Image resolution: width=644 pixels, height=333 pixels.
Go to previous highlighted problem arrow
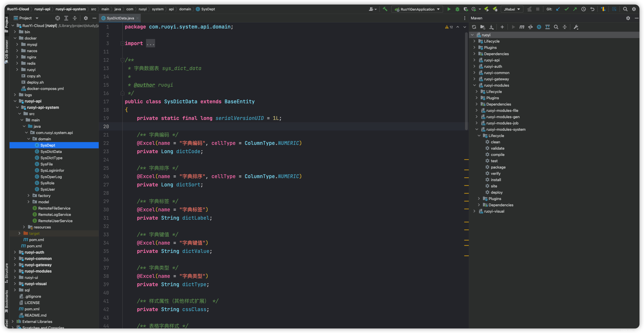click(x=457, y=27)
